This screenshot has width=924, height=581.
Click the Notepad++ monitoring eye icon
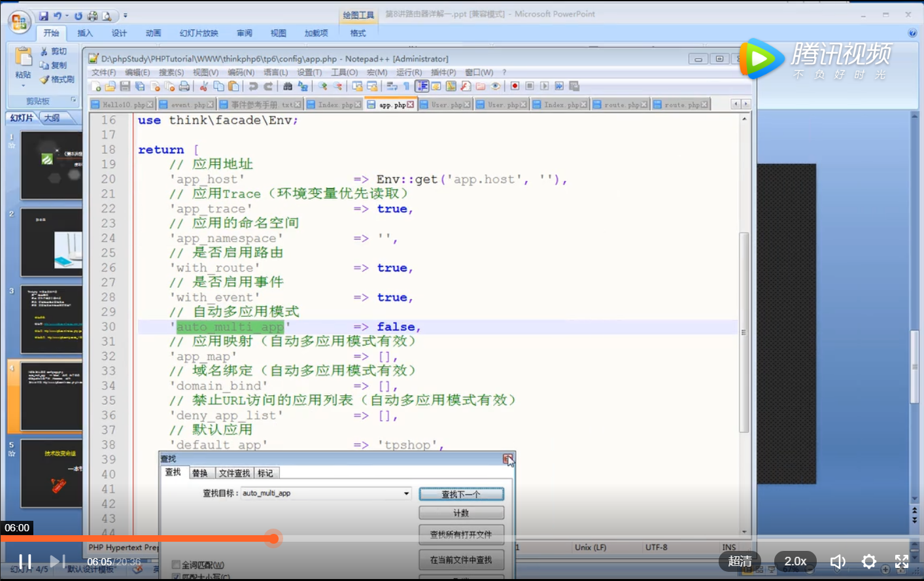pos(496,86)
